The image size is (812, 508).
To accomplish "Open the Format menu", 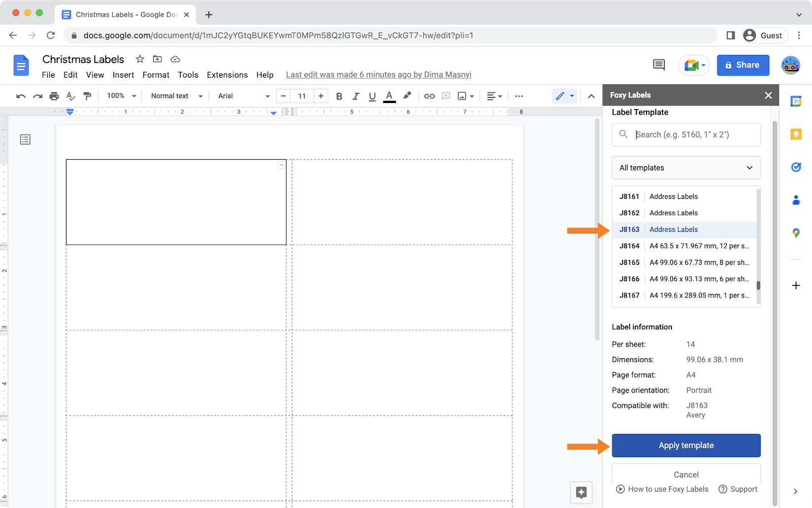I will coord(155,75).
